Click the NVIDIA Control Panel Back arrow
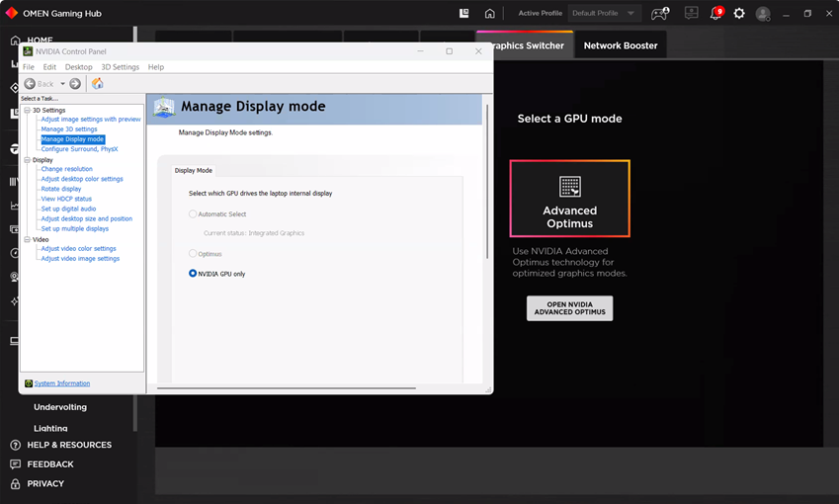 click(x=30, y=83)
